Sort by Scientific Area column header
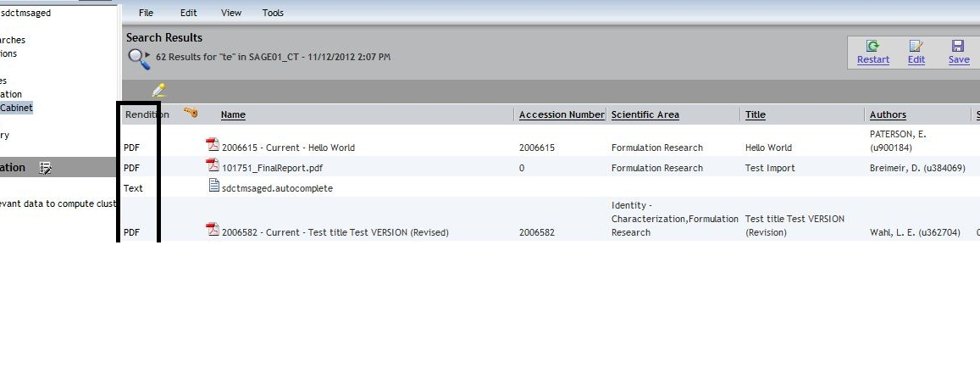Screen dimensions: 980x390 tap(645, 114)
